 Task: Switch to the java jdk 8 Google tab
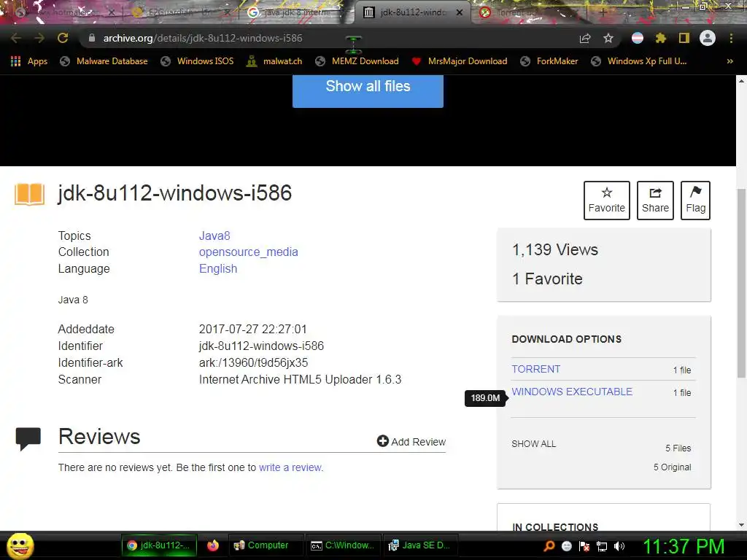pyautogui.click(x=295, y=12)
